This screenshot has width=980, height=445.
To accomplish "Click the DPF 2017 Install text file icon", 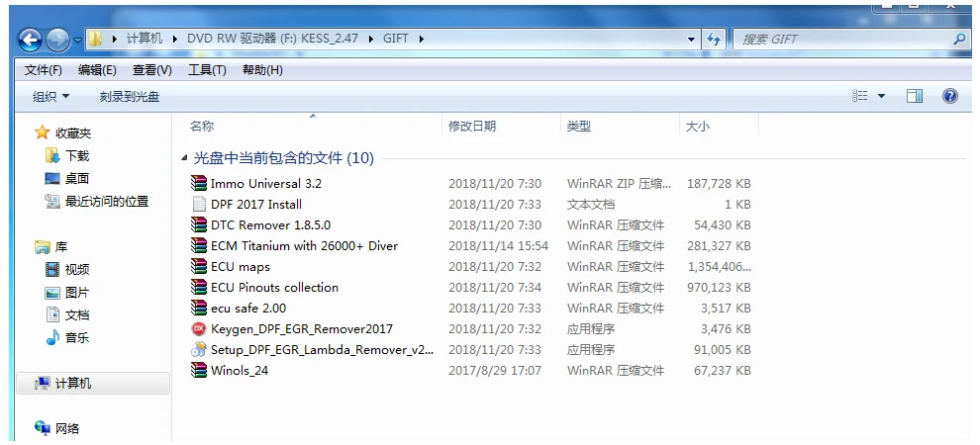I will tap(198, 204).
